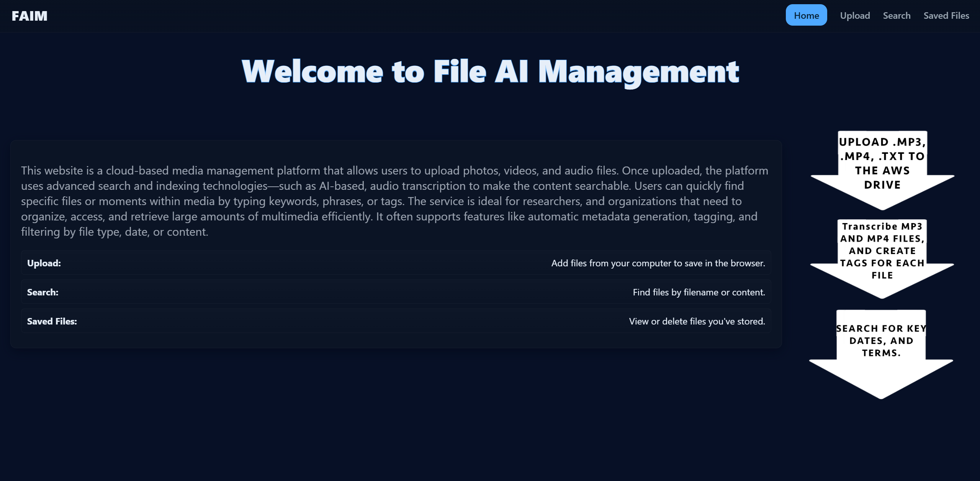Click the Welcome to File AI Management heading

(x=490, y=72)
